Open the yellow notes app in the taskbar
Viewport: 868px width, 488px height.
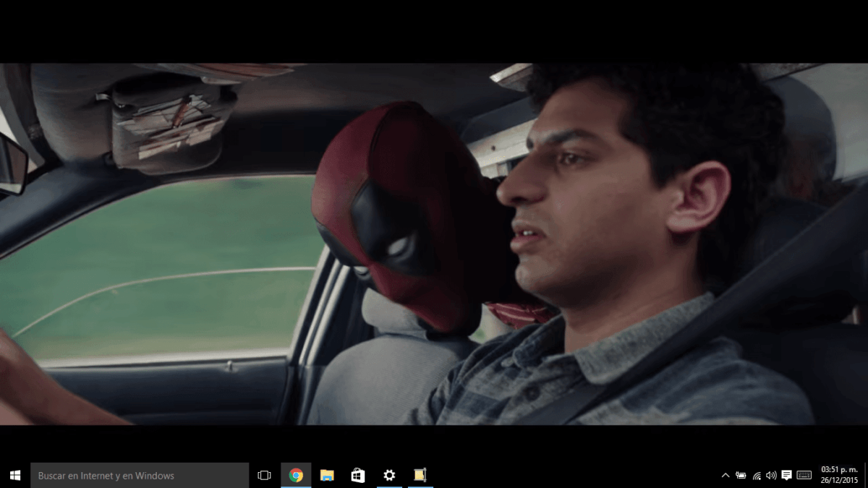pos(420,475)
